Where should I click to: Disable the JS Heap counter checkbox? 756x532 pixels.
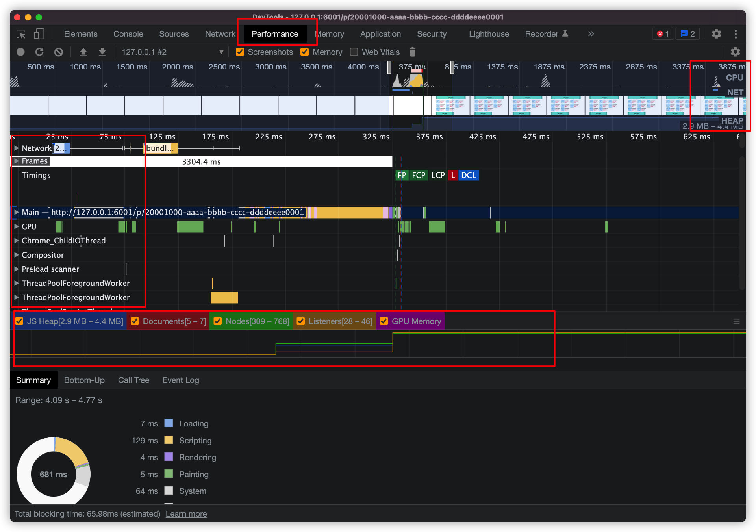[x=19, y=321]
